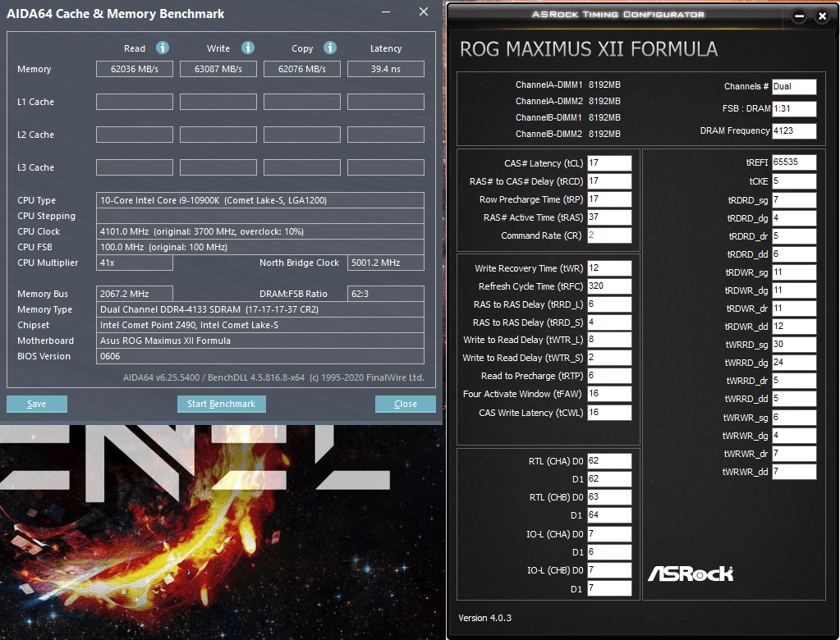Click the CAS# Latency (tCL) field
840x640 pixels.
click(x=609, y=163)
